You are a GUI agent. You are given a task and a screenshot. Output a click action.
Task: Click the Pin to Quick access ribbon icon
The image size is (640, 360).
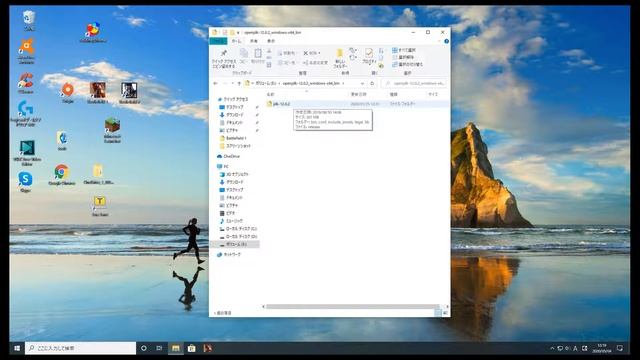(x=224, y=59)
